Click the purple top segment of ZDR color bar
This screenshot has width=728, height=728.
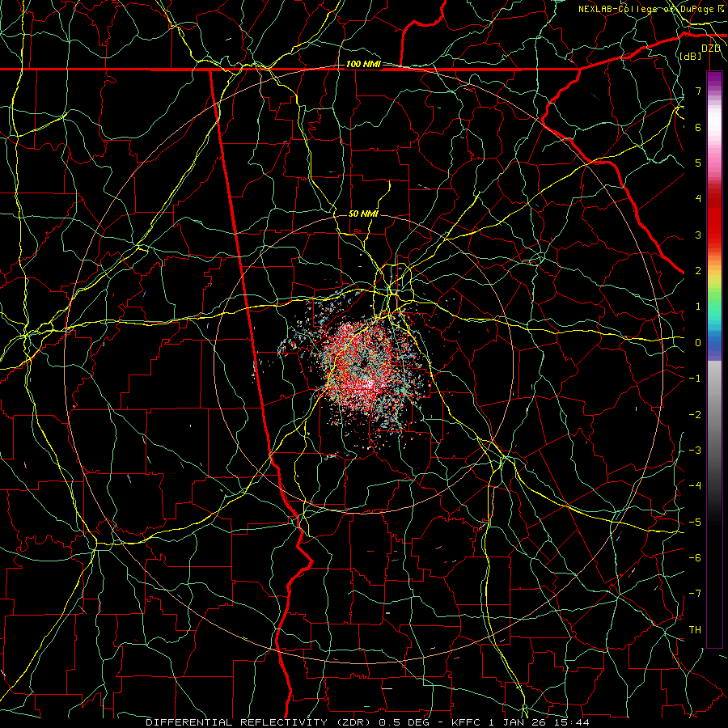(714, 79)
